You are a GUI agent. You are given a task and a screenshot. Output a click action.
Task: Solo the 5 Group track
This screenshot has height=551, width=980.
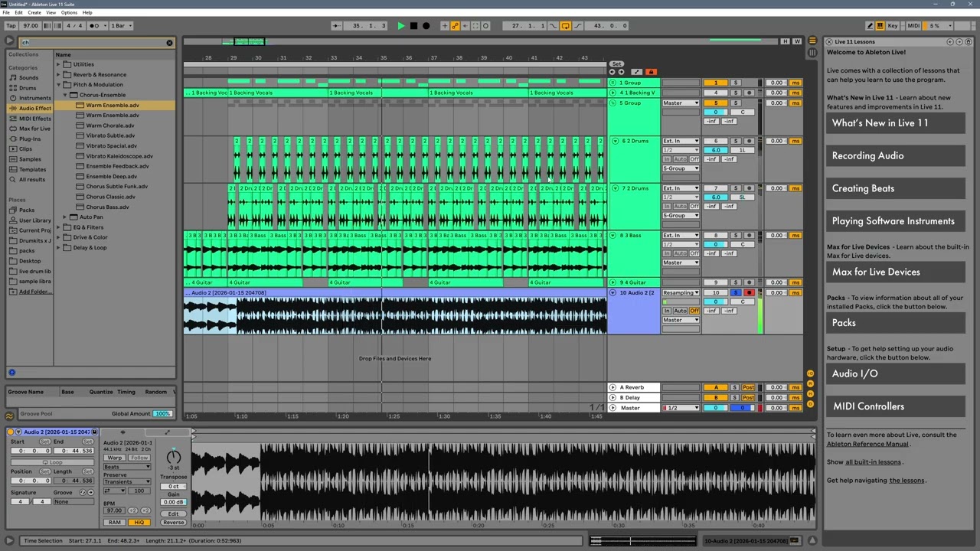click(x=735, y=103)
